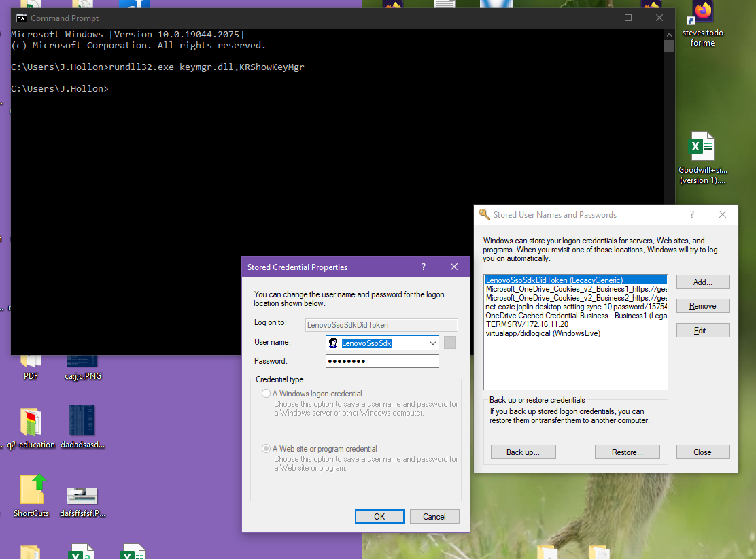756x559 pixels.
Task: Select the Goodwill Excel file on desktop
Action: point(702,147)
